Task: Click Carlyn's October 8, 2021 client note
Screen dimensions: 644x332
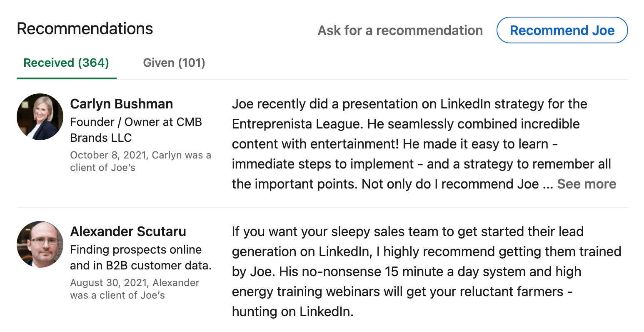Action: click(x=140, y=161)
